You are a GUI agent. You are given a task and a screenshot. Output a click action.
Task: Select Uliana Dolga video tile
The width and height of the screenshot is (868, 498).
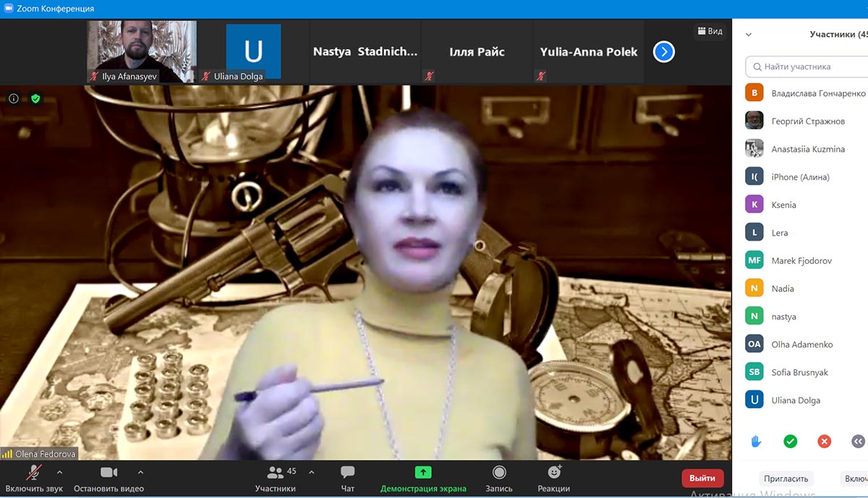[253, 51]
